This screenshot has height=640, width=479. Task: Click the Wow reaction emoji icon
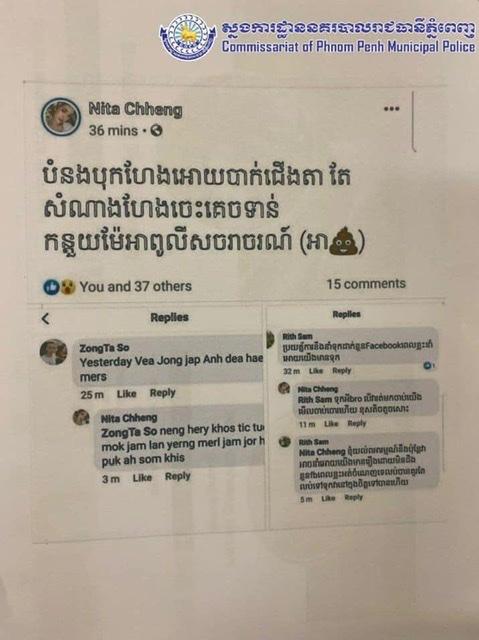pos(68,287)
